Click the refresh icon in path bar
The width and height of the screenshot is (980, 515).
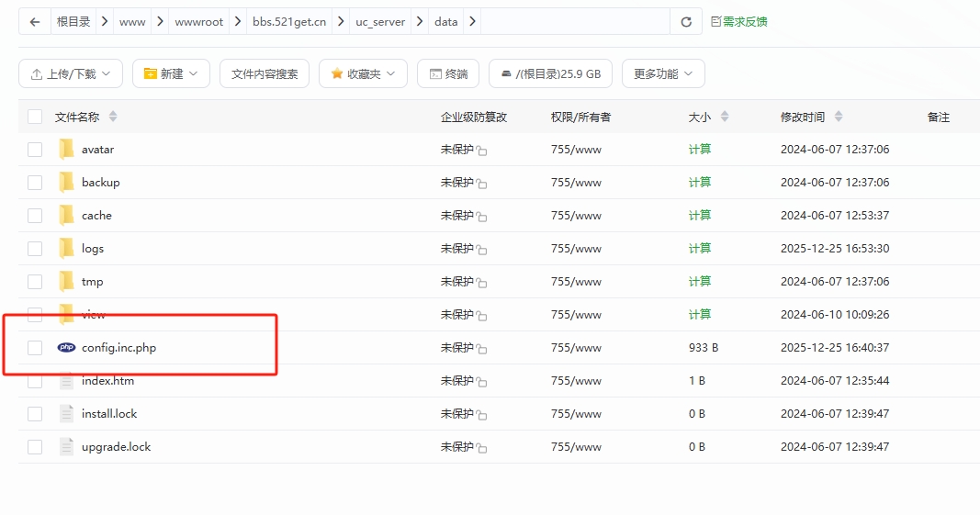(x=685, y=22)
